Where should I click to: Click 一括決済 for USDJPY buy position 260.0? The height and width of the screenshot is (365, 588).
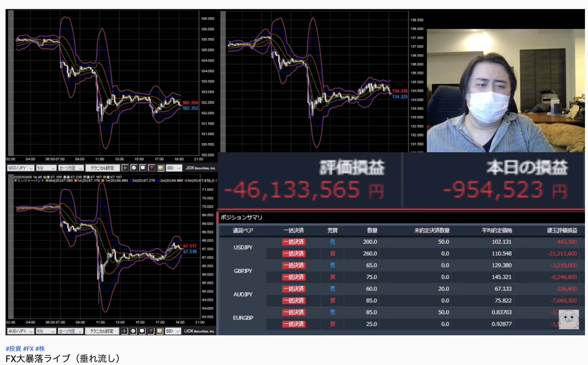coord(294,253)
